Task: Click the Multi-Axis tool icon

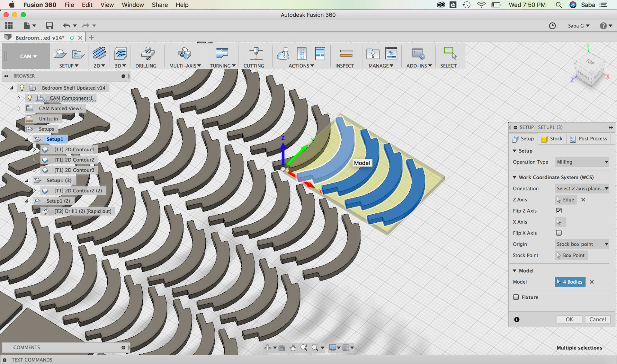Action: (184, 53)
